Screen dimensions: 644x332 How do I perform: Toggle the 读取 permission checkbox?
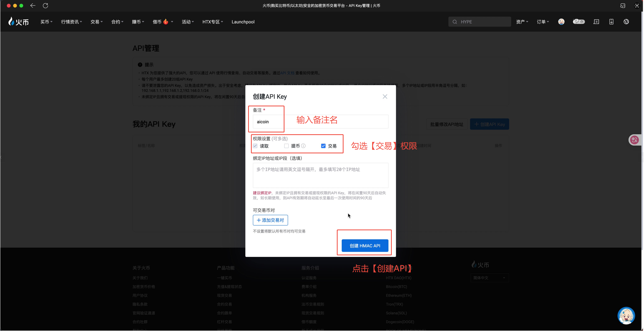(x=255, y=146)
